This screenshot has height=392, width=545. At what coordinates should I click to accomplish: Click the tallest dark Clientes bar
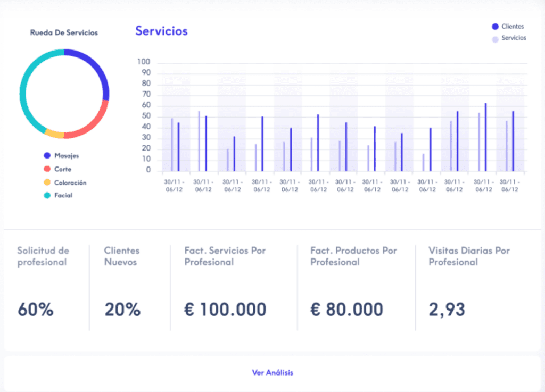point(485,137)
